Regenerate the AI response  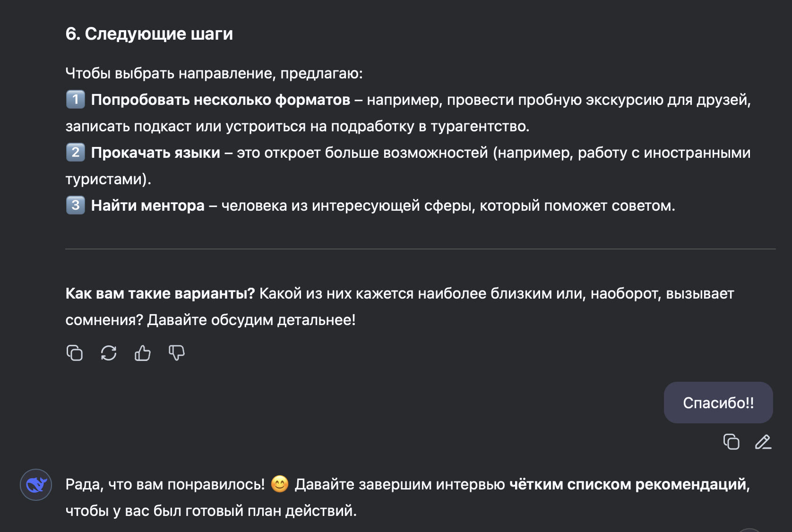pyautogui.click(x=109, y=353)
